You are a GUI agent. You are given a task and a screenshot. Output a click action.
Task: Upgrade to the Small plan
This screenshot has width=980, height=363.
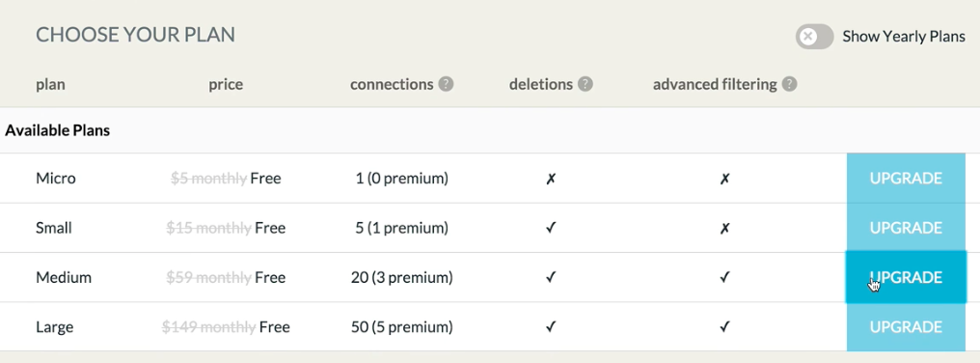pos(906,228)
